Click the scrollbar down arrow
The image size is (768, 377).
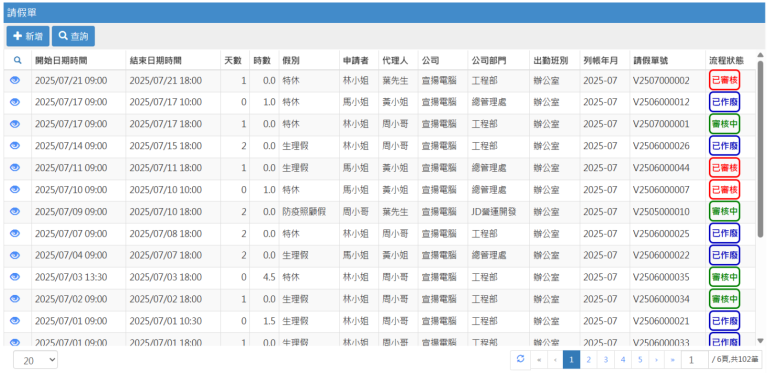(760, 340)
